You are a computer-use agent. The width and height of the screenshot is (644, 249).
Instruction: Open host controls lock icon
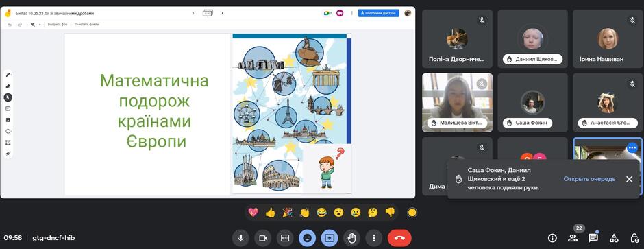[634, 237]
